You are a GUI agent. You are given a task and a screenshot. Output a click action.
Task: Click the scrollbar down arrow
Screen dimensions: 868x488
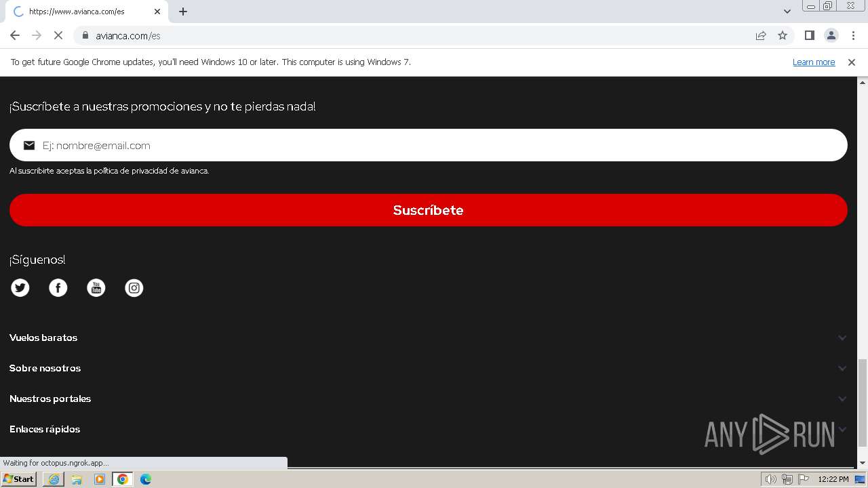(863, 463)
